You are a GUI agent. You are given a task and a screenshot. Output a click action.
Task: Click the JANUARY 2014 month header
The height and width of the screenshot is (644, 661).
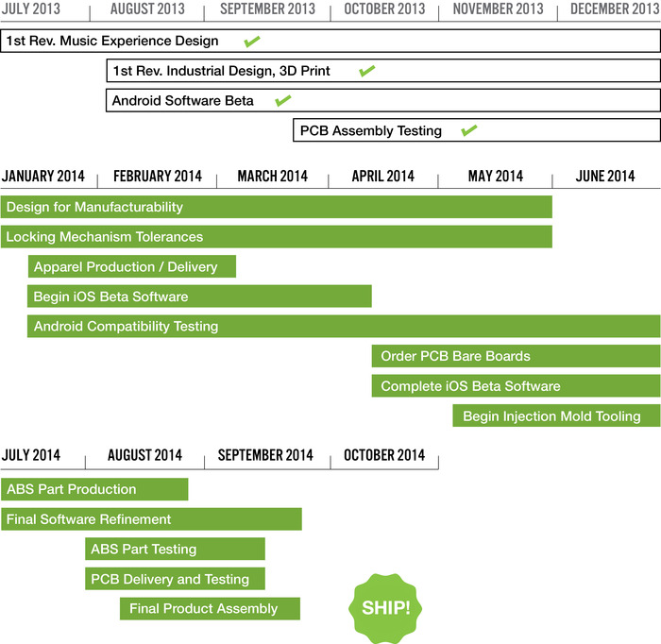click(43, 176)
